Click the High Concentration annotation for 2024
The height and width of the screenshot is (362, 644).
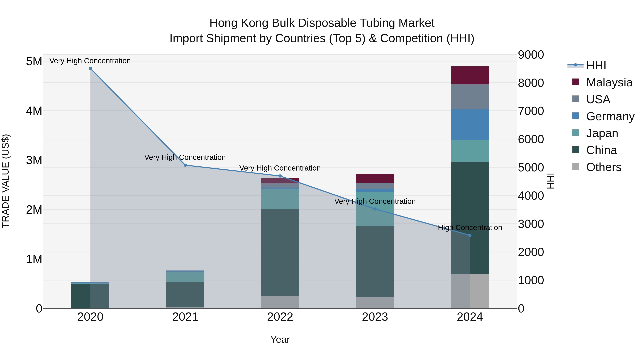coord(470,228)
